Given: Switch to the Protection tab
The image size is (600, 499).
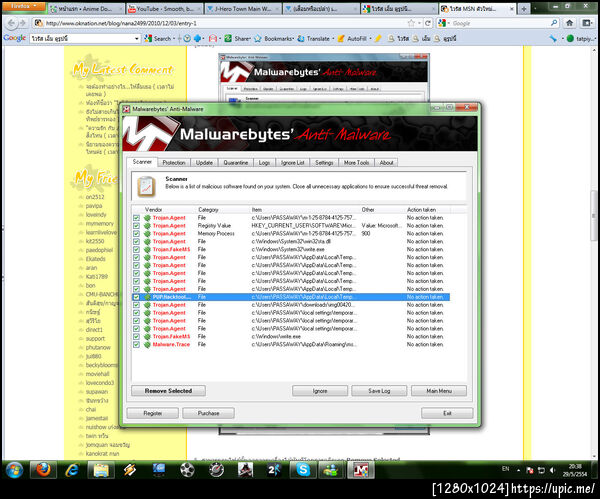Looking at the screenshot, I should 174,163.
